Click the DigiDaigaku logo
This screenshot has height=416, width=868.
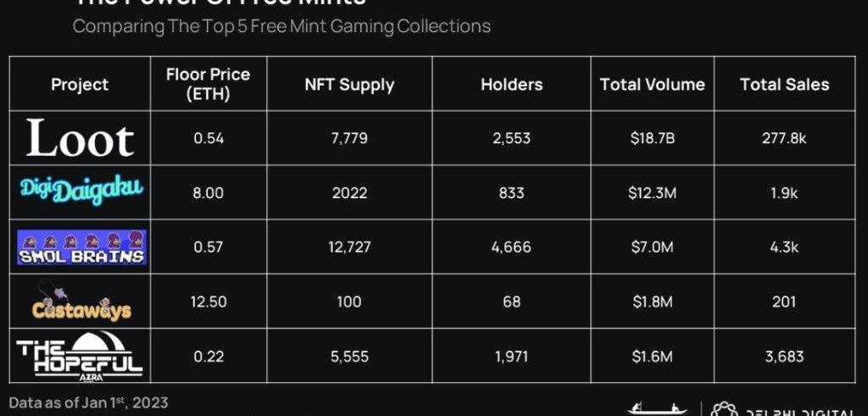pos(80,191)
